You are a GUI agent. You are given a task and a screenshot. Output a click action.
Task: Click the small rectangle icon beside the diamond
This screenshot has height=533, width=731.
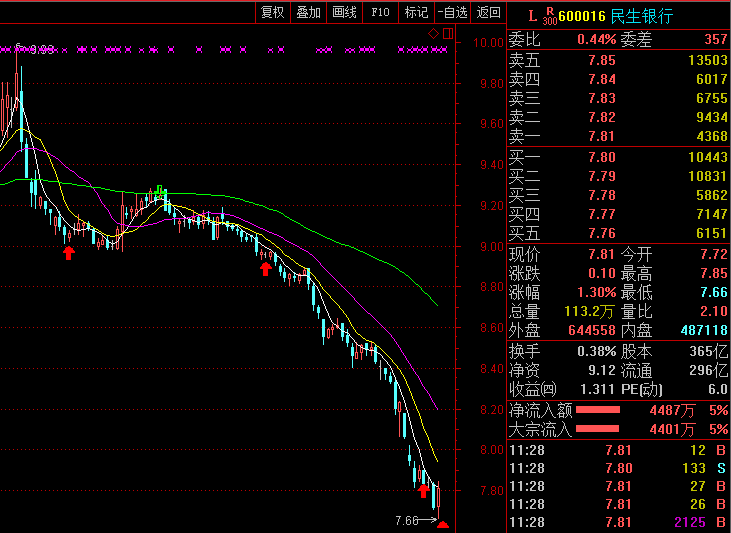point(447,34)
